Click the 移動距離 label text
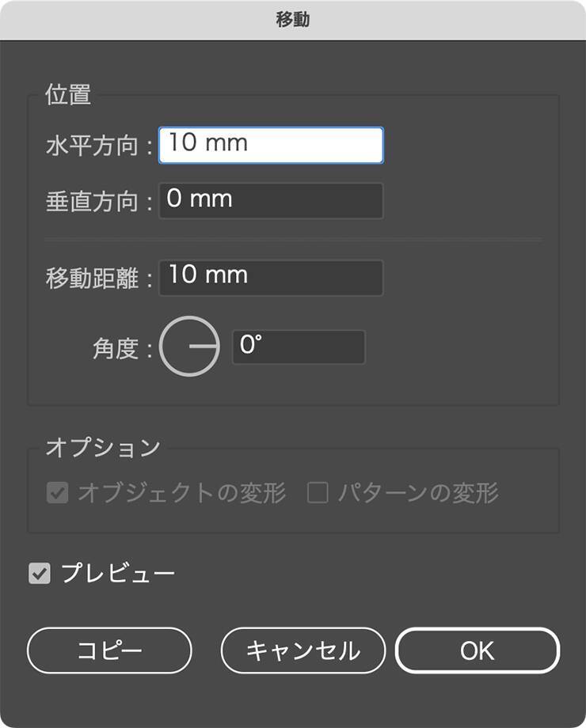The height and width of the screenshot is (728, 586). [x=92, y=279]
